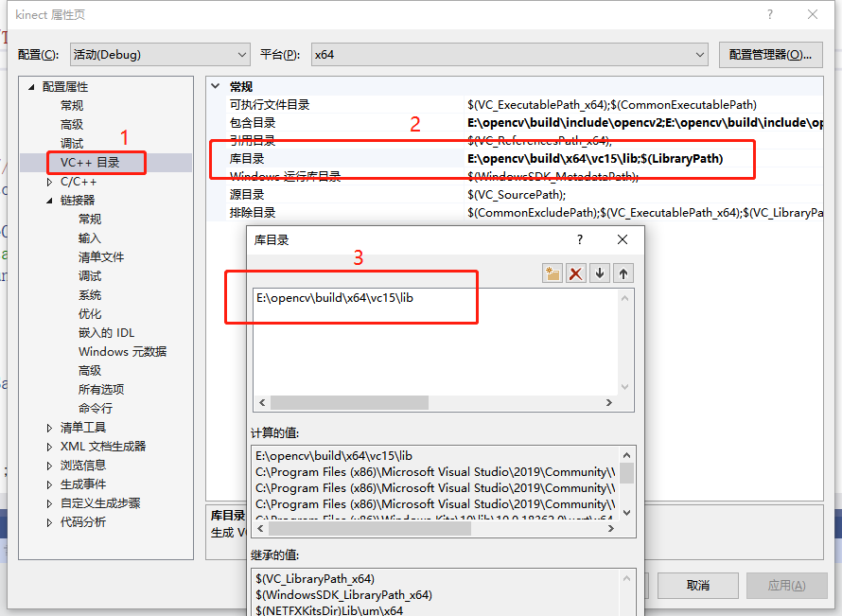The image size is (842, 616).
Task: Expand the 浏览信息 tree node
Action: tap(49, 466)
